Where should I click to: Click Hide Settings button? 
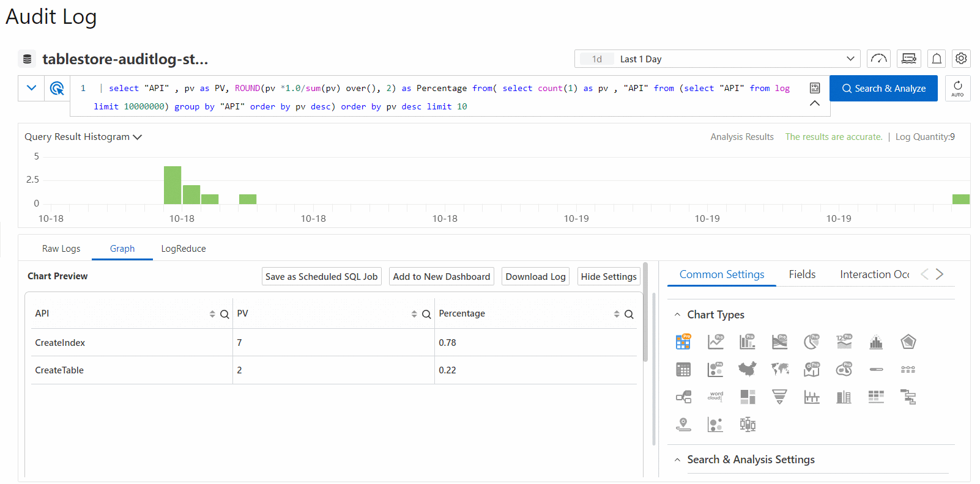tap(609, 276)
